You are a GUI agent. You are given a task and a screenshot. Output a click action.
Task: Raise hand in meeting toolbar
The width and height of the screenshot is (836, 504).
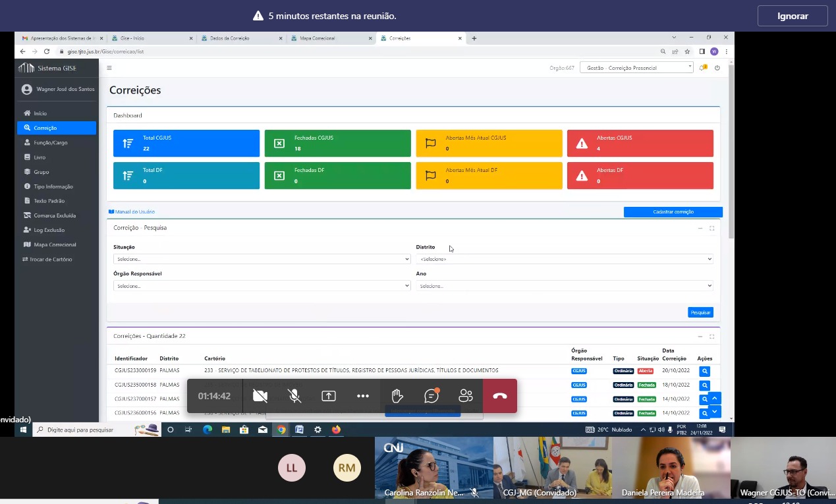point(397,396)
